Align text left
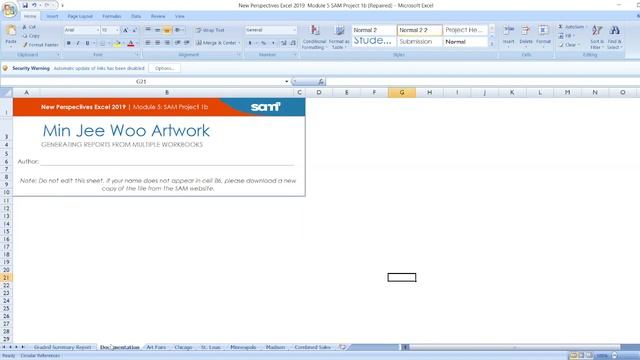Screen dimensions: 640x360 coord(148,43)
